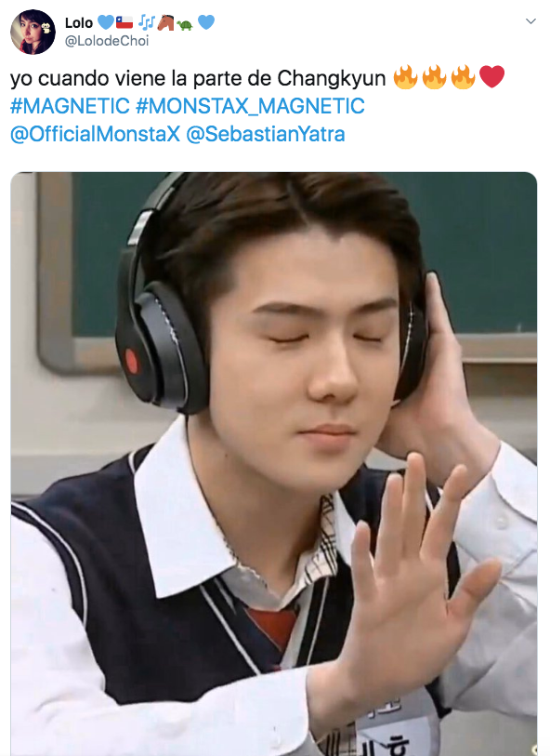Click the first fire emoji in tweet
The image size is (550, 756).
pyautogui.click(x=405, y=77)
